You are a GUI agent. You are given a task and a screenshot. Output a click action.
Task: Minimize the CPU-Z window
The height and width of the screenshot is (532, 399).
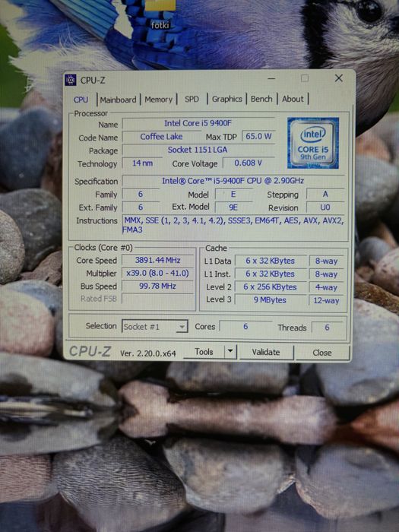pos(271,79)
